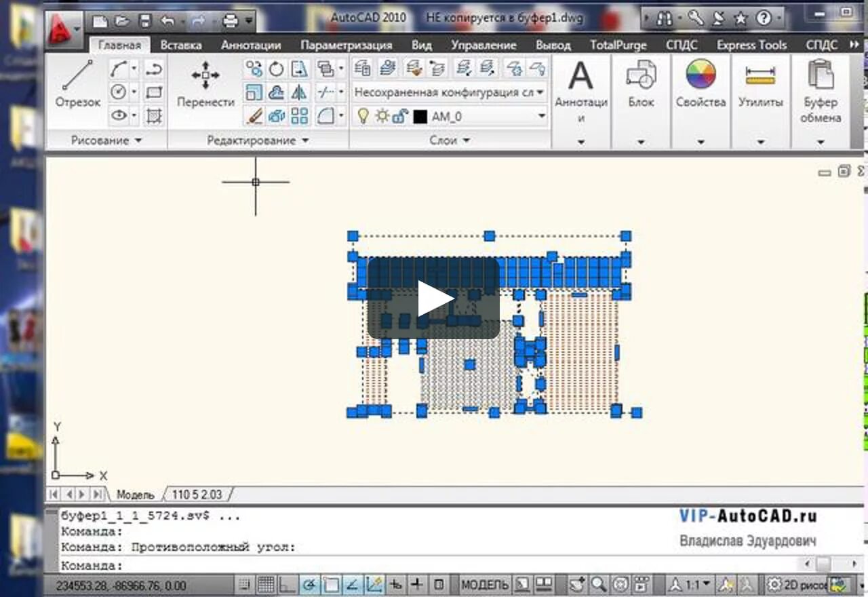Toggle the layer lock padlock icon
This screenshot has width=868, height=597.
point(400,116)
